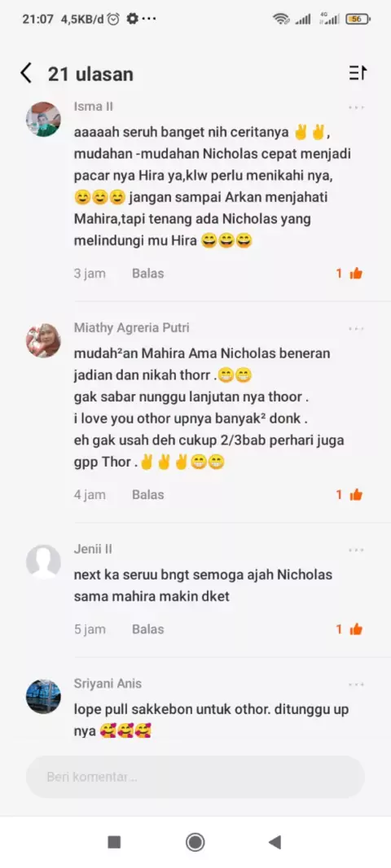Like Jenii II's comment with the thumbs-up

[356, 629]
